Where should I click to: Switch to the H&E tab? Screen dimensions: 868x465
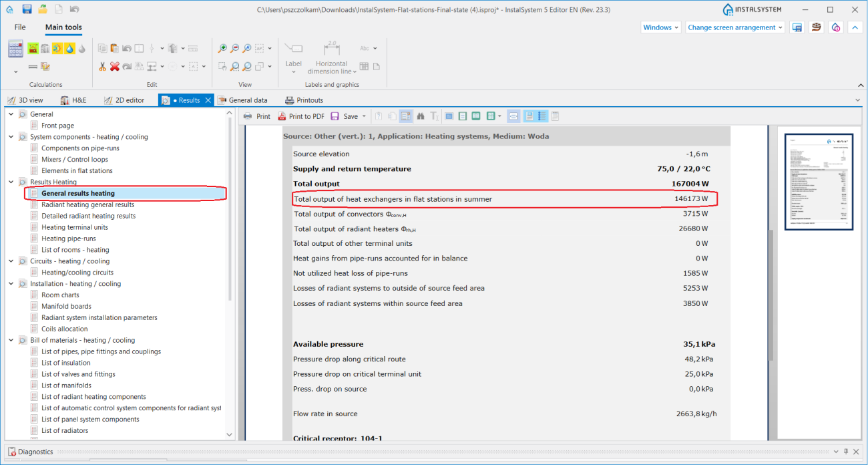pyautogui.click(x=73, y=100)
